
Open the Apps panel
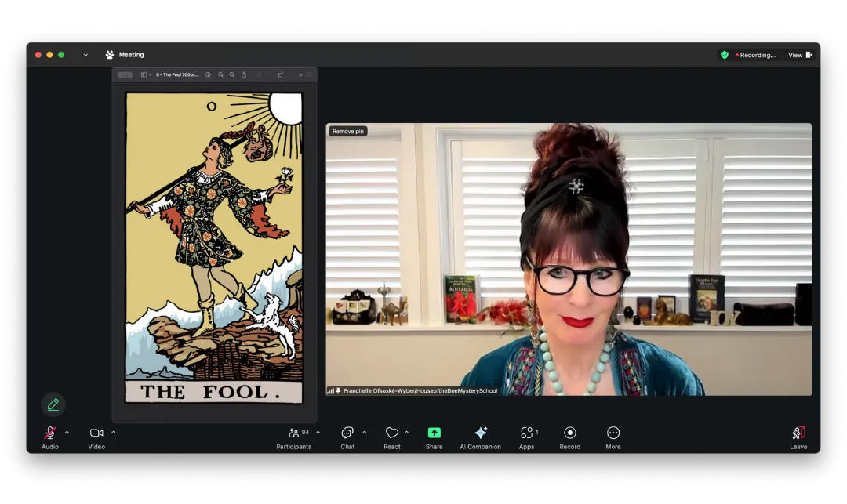[526, 433]
